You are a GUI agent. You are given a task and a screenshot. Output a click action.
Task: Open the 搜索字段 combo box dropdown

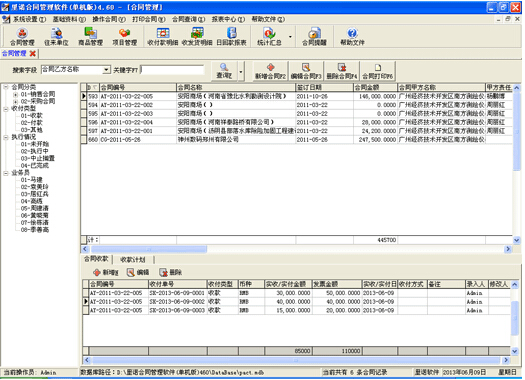(106, 70)
